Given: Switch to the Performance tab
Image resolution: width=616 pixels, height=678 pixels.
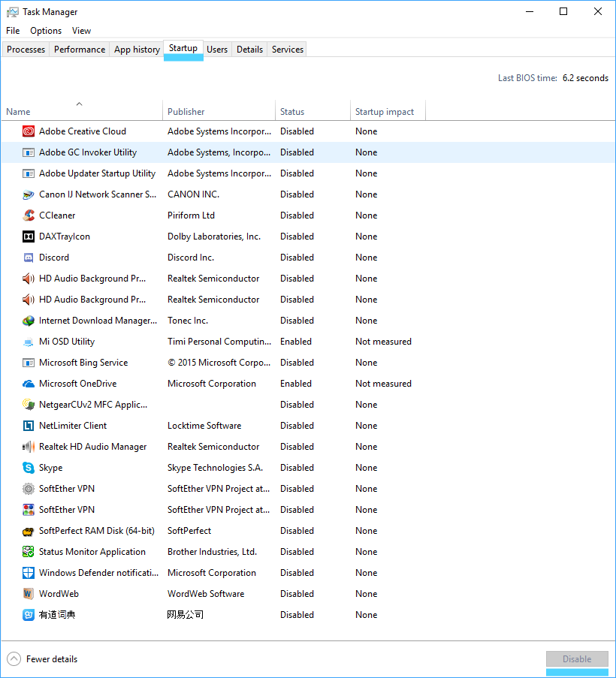Looking at the screenshot, I should (x=80, y=50).
